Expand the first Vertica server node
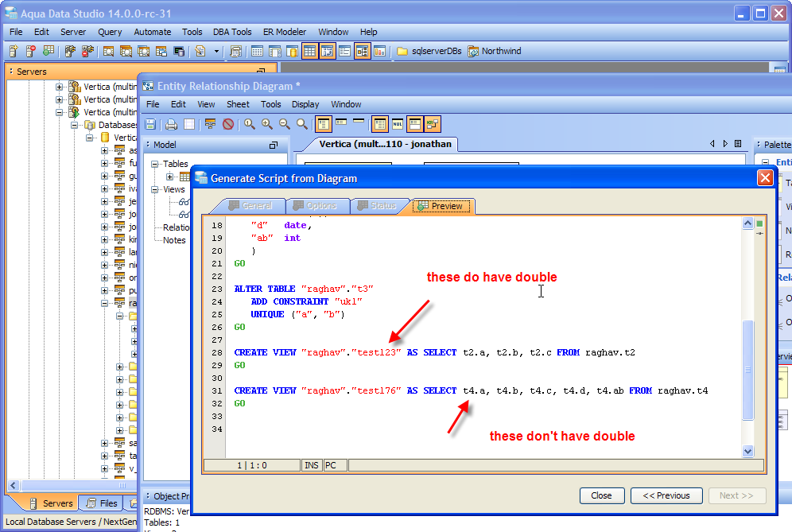This screenshot has width=792, height=532. pos(59,87)
